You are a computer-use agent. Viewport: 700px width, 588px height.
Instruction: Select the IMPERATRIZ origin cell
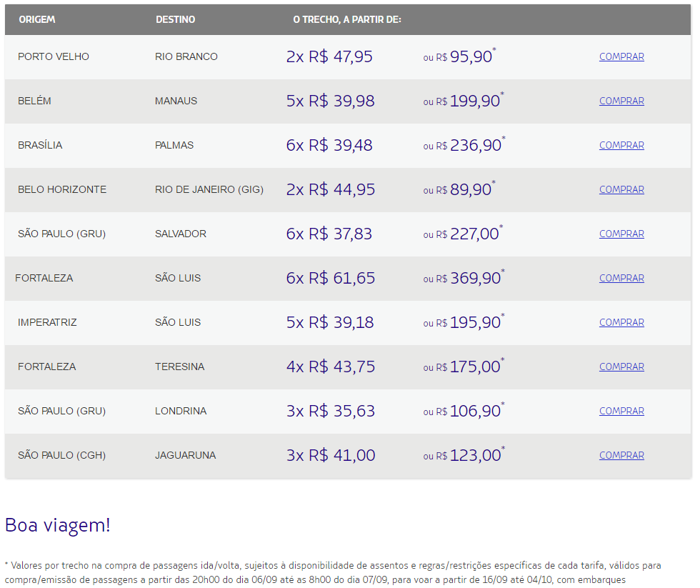[x=47, y=322]
